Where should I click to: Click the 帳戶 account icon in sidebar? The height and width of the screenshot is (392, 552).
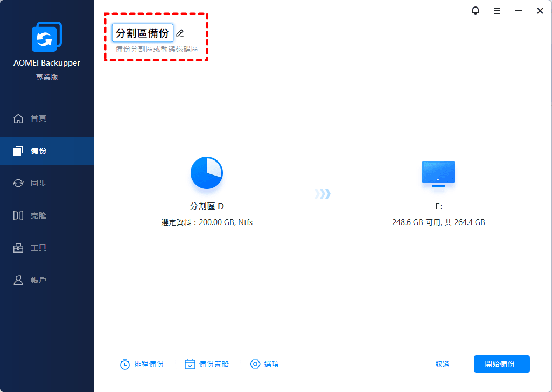pyautogui.click(x=18, y=280)
